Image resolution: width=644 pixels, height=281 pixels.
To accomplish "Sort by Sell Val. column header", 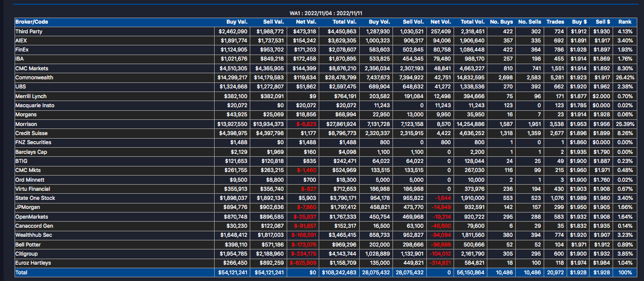I will point(273,22).
